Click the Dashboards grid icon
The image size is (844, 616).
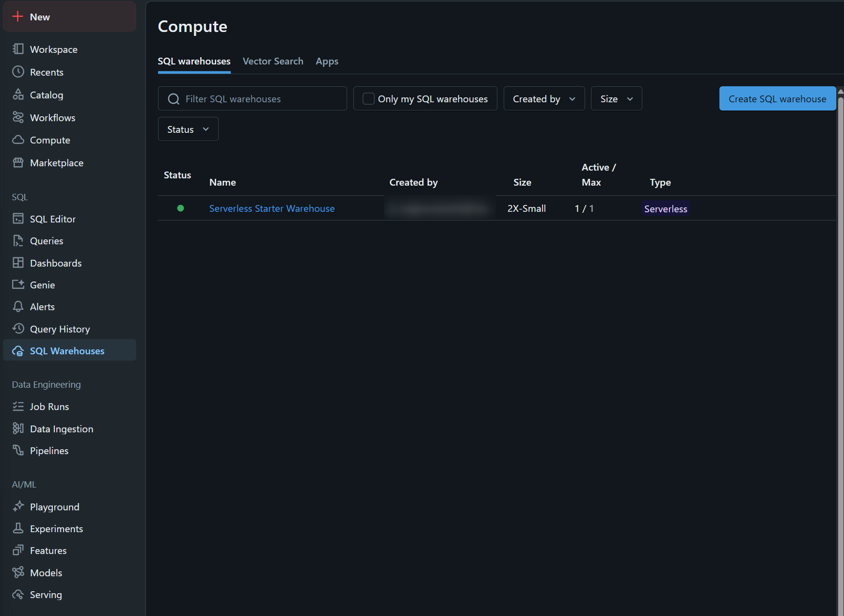(x=18, y=263)
